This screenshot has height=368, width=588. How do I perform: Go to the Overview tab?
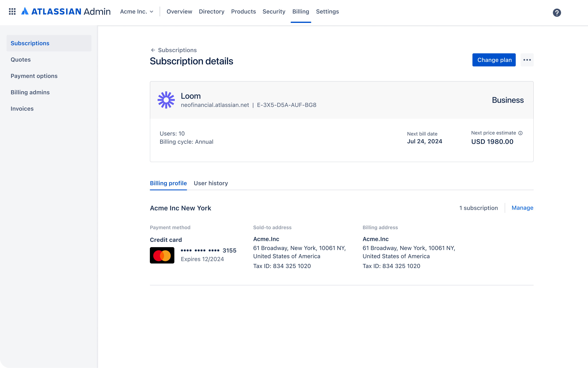(179, 11)
